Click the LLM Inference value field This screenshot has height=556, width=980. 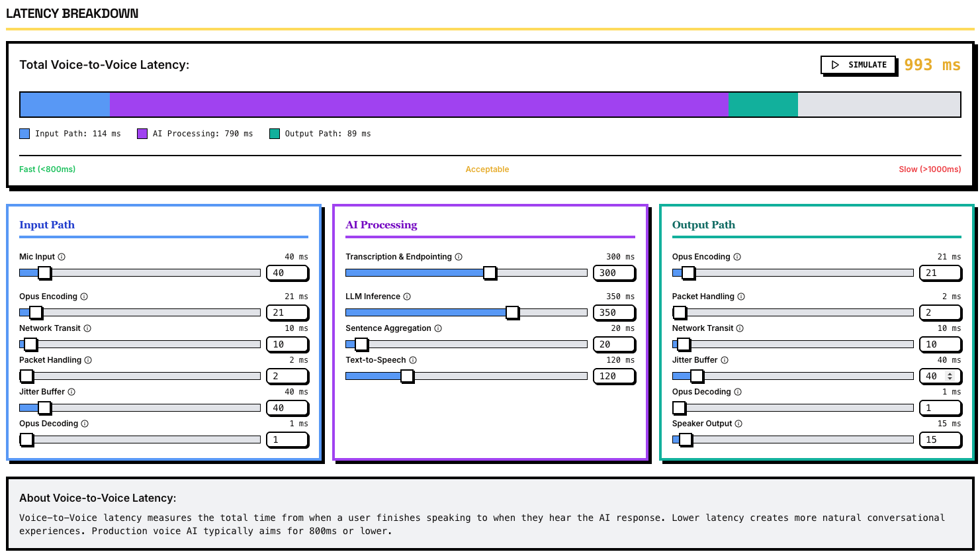tap(614, 312)
